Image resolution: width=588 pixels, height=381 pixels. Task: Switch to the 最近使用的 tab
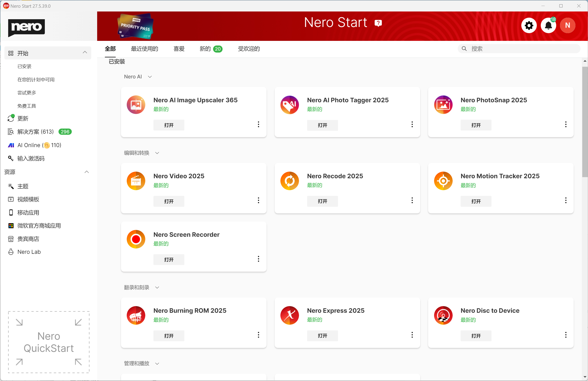(x=145, y=49)
